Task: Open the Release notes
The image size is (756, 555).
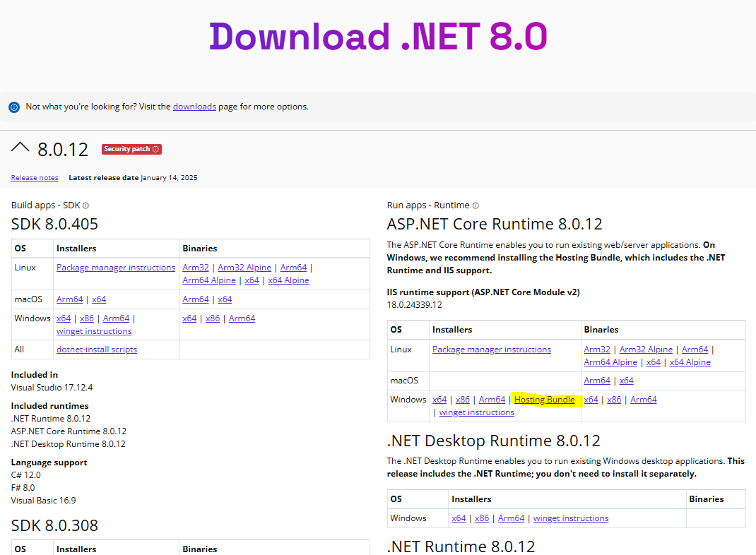Action: (34, 177)
